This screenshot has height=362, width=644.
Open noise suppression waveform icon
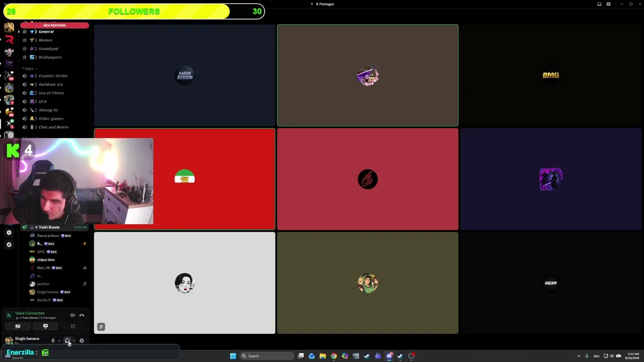click(72, 315)
